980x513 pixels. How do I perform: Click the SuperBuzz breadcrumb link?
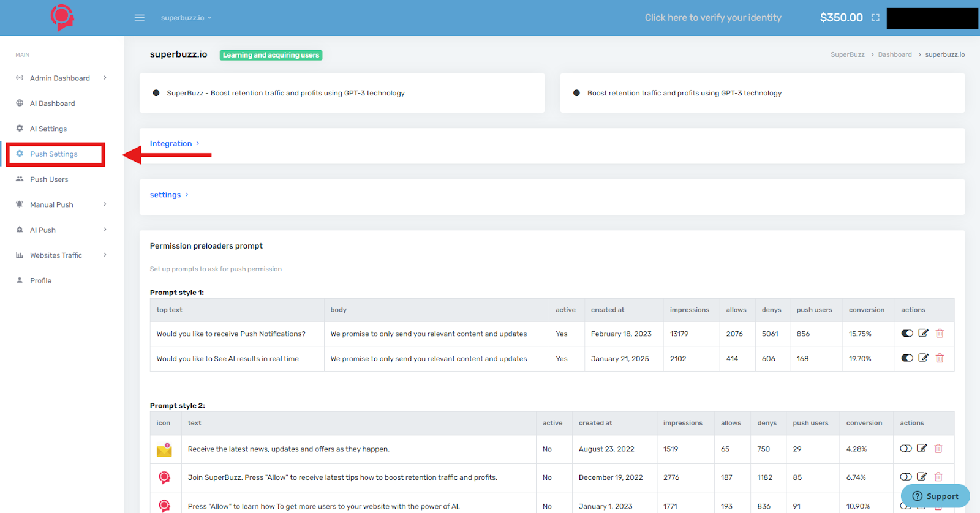pyautogui.click(x=847, y=55)
